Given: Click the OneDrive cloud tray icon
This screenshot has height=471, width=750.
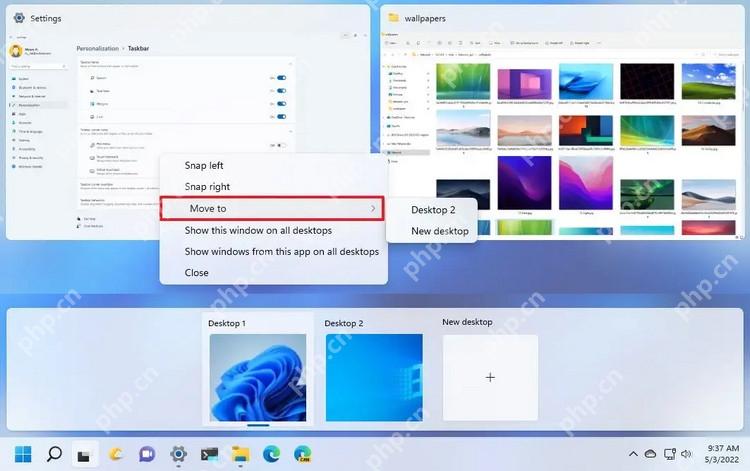Looking at the screenshot, I should tap(650, 454).
